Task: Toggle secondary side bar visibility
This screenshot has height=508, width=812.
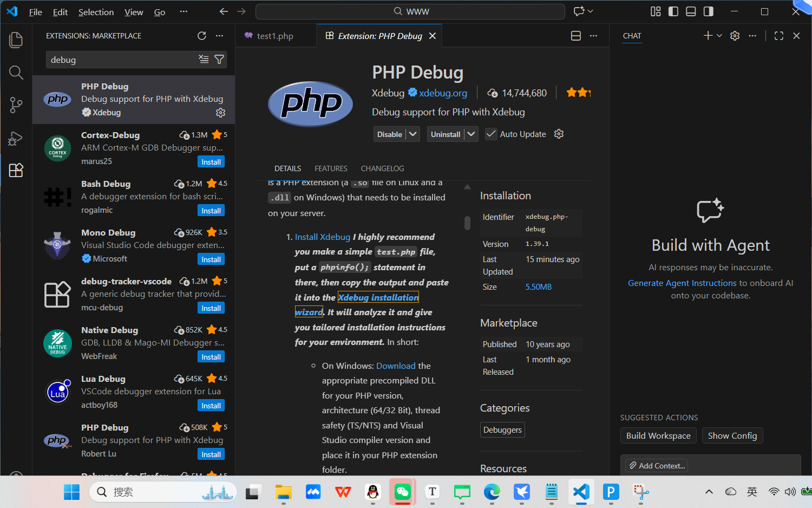Action: click(708, 11)
